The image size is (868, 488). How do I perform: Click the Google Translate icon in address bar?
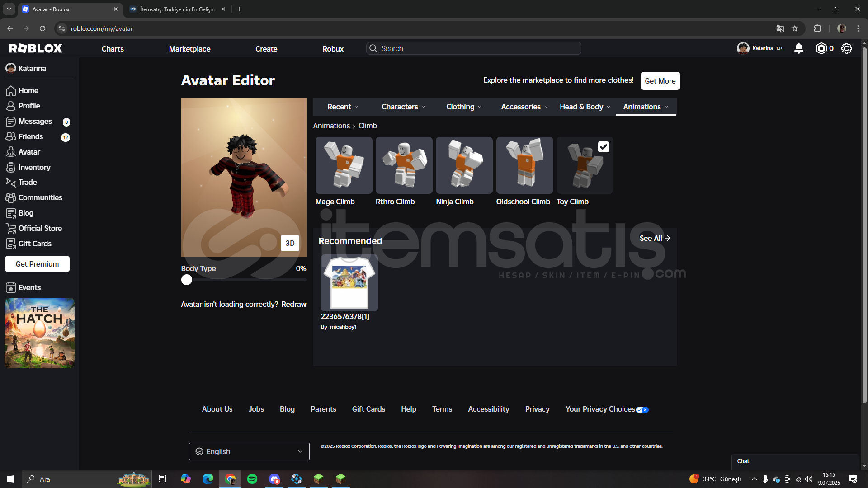coord(780,28)
